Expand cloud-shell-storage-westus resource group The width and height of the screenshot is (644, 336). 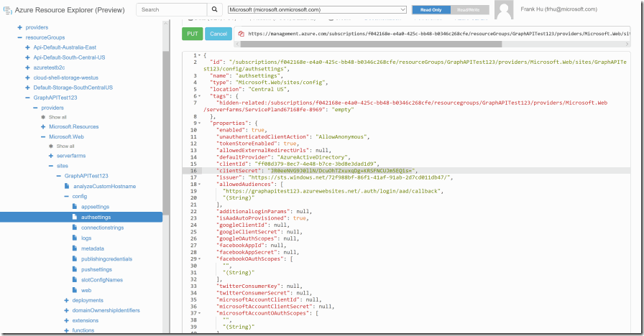pyautogui.click(x=27, y=78)
